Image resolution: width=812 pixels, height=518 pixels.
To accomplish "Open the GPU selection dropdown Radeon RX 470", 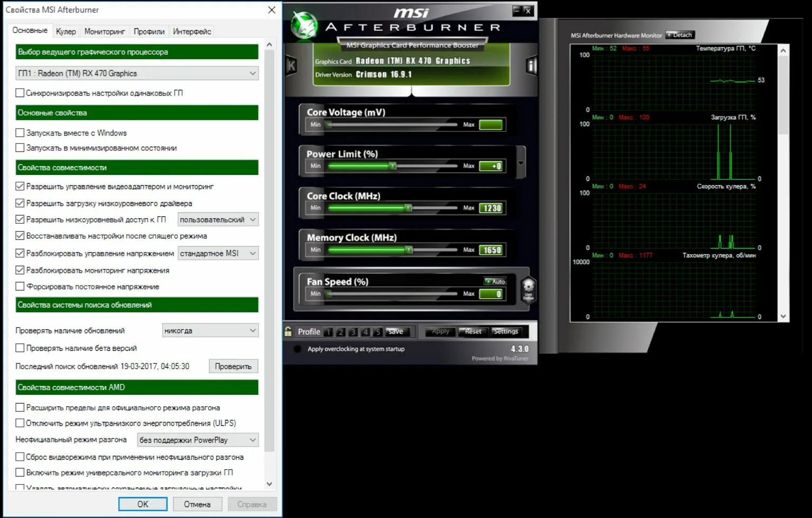I will [137, 73].
